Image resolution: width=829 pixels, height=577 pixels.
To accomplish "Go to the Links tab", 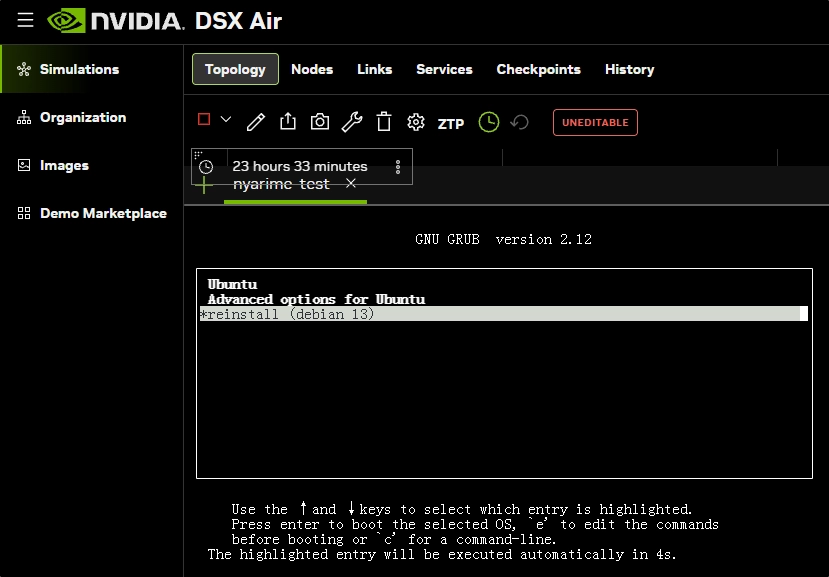I will point(374,69).
